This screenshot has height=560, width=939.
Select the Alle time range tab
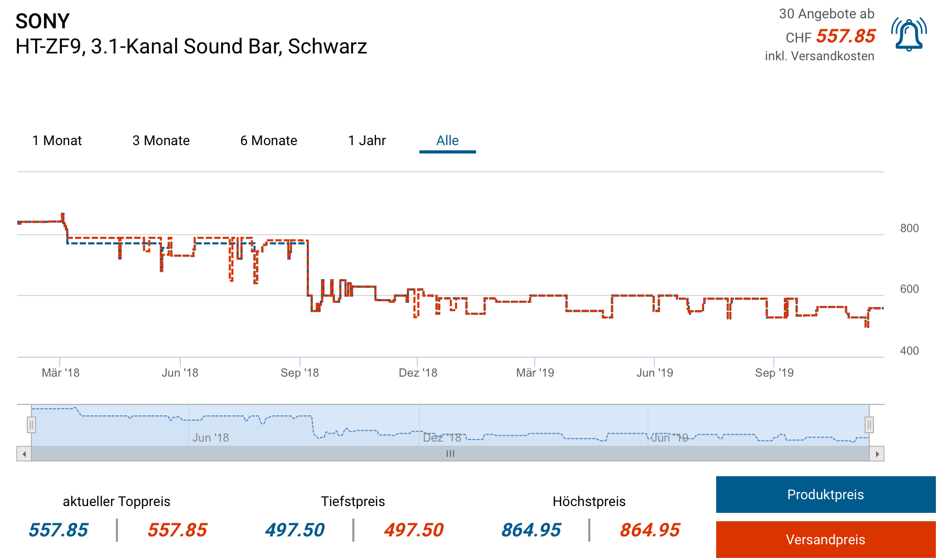pos(447,140)
